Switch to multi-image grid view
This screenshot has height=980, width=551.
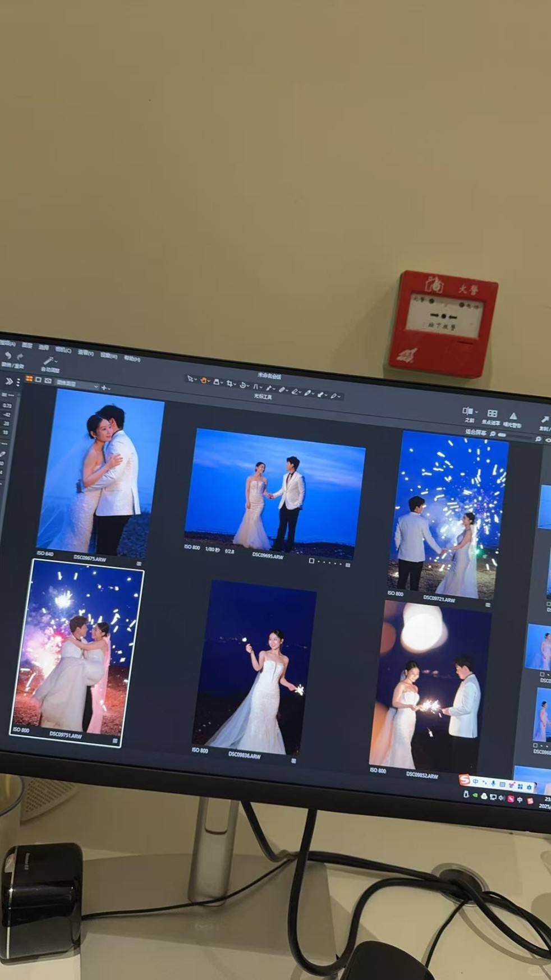point(29,379)
